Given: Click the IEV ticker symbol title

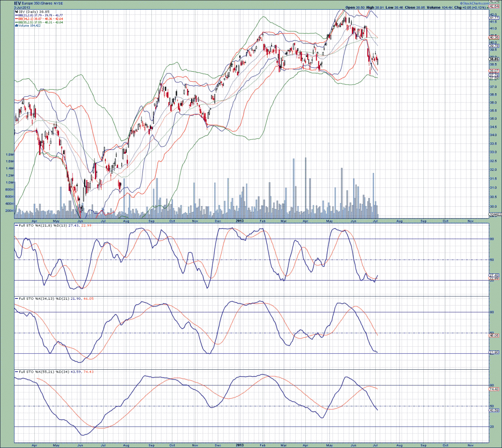Looking at the screenshot, I should point(17,3).
